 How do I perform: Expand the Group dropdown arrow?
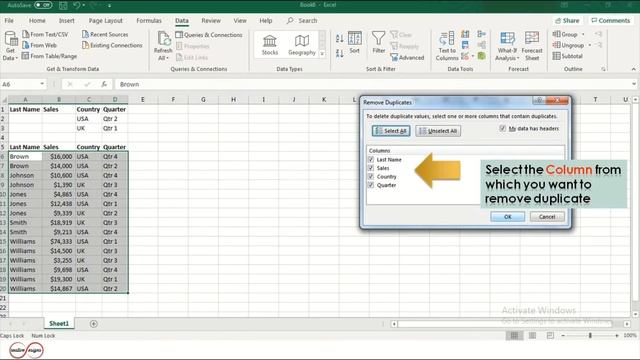click(583, 34)
